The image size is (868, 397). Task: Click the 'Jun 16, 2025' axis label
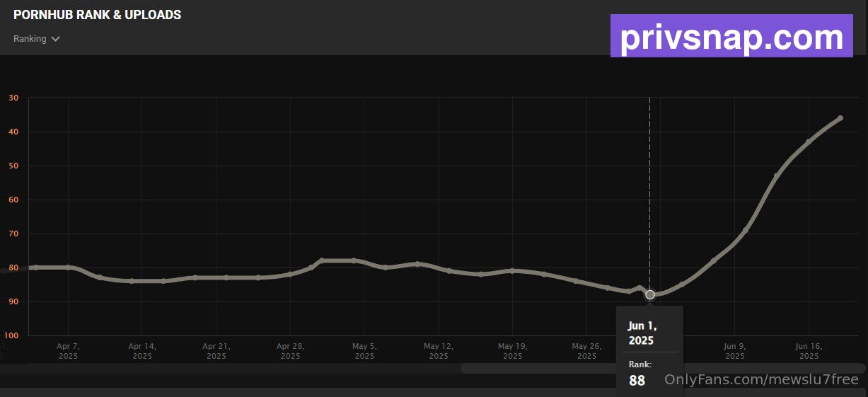pyautogui.click(x=809, y=351)
